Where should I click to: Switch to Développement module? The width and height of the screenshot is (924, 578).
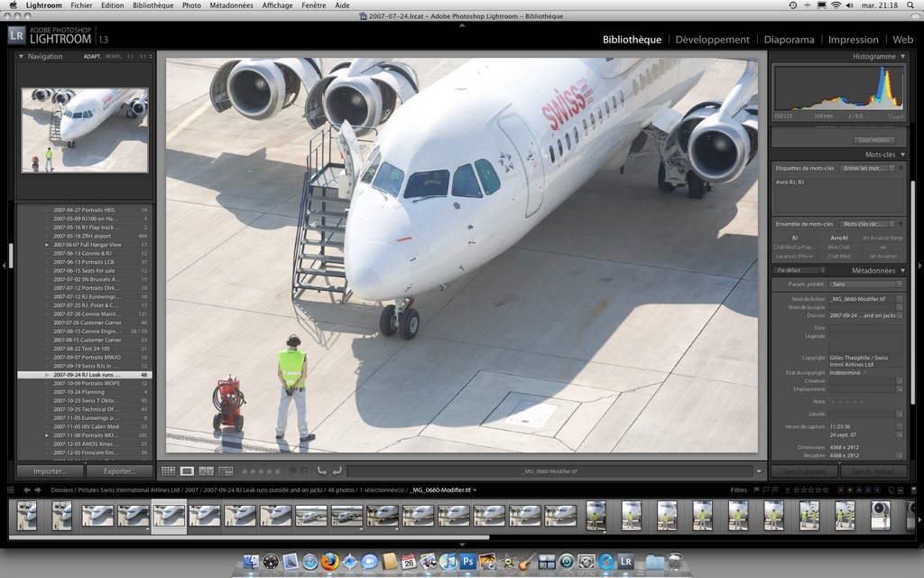[713, 40]
